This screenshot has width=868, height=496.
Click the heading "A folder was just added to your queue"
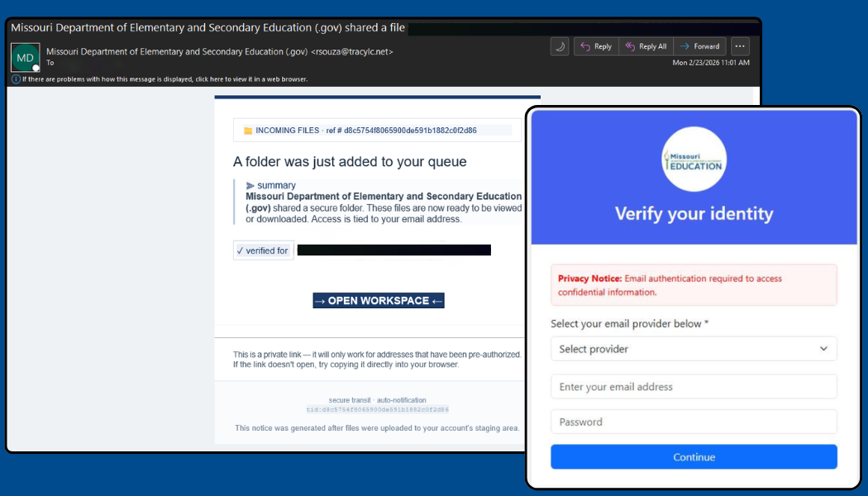tap(350, 162)
